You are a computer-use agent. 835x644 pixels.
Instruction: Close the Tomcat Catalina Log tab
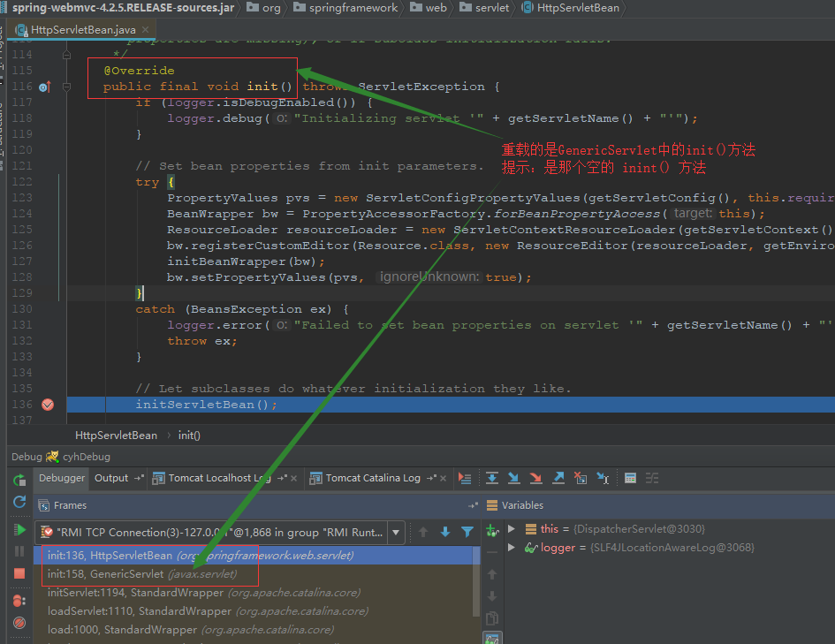tap(443, 479)
